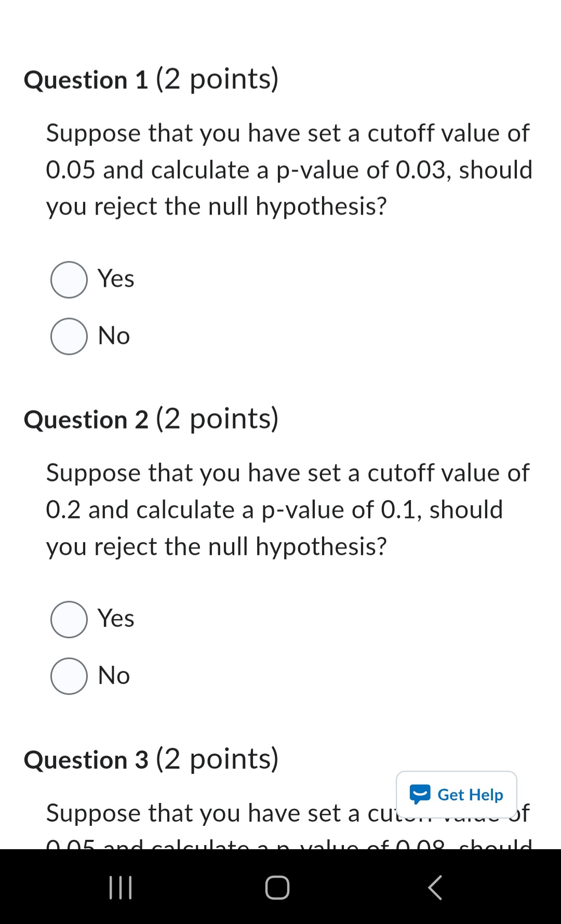Click "(2 points)" next to Question 3

click(x=217, y=759)
